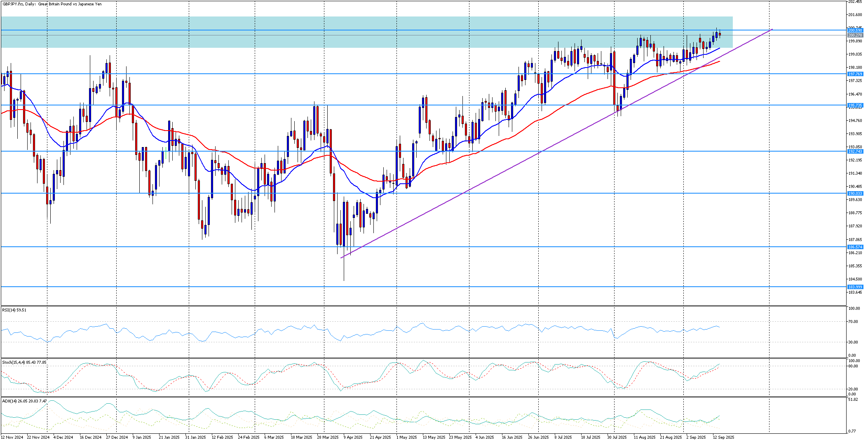
Task: Click the 186.574 level price tag
Action: point(855,247)
